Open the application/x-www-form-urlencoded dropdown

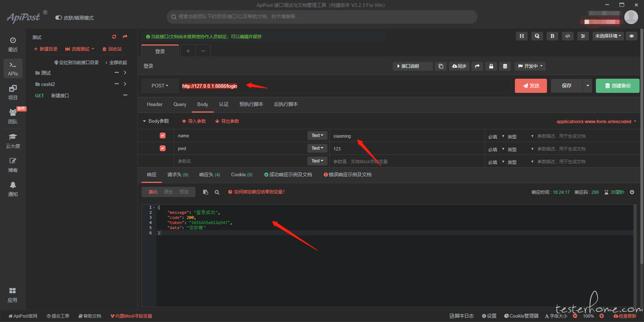(x=596, y=121)
